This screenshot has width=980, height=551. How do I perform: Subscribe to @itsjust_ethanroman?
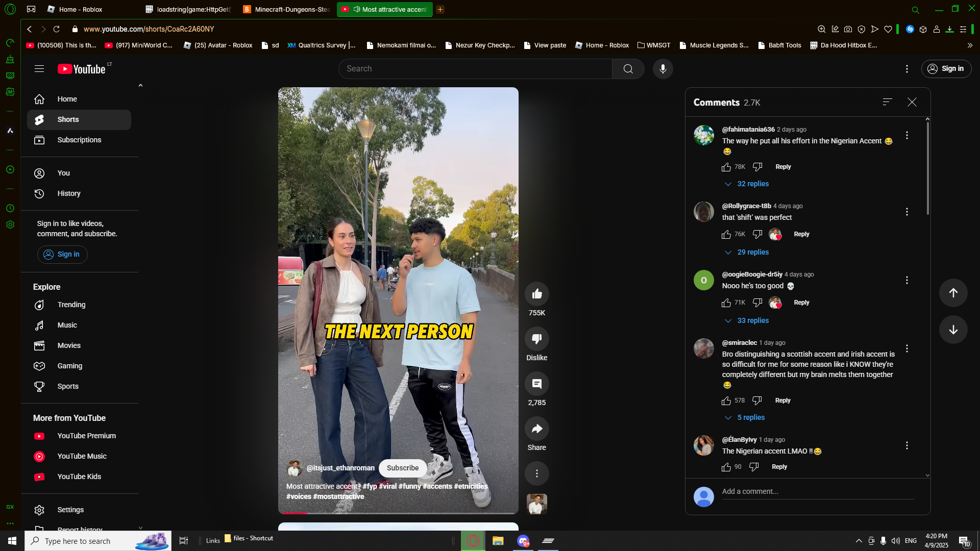[402, 468]
